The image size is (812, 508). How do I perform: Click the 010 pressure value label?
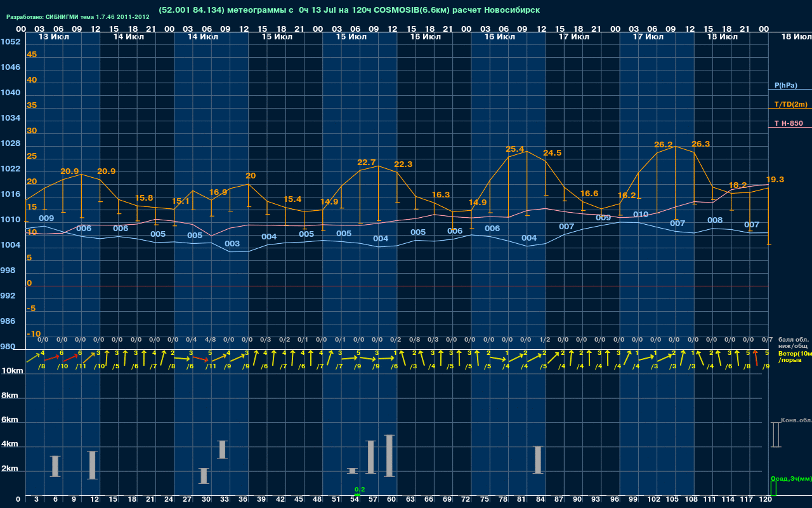[x=641, y=215]
